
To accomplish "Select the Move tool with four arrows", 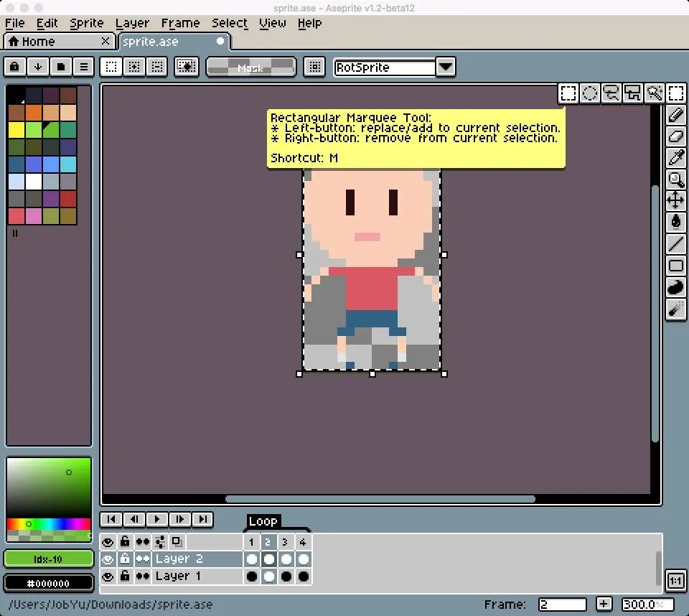I will tap(676, 200).
